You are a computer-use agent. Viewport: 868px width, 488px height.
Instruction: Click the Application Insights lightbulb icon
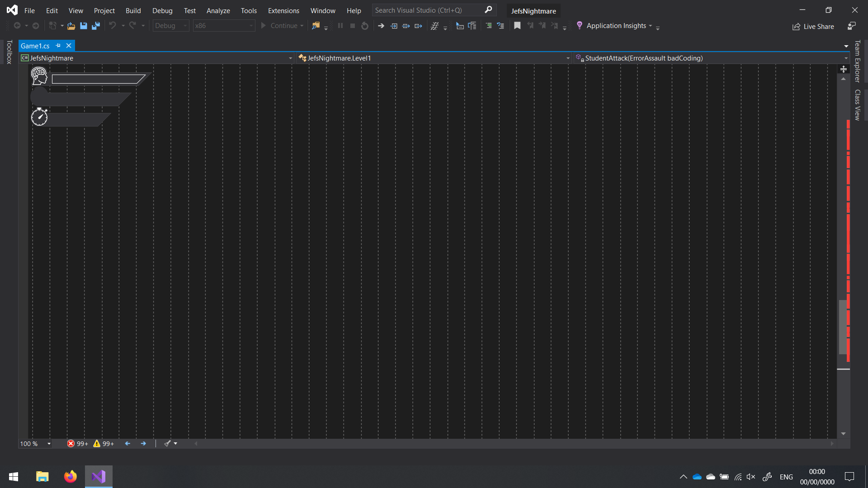point(580,26)
